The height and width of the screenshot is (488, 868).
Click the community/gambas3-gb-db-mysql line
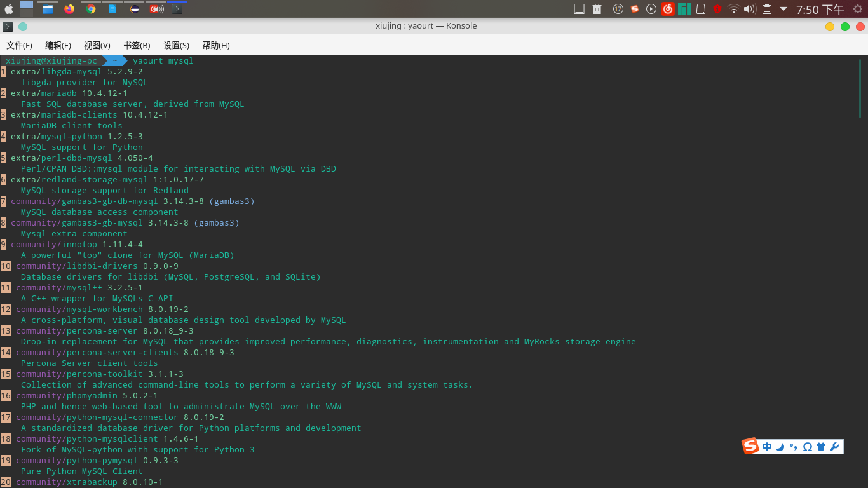coord(133,201)
